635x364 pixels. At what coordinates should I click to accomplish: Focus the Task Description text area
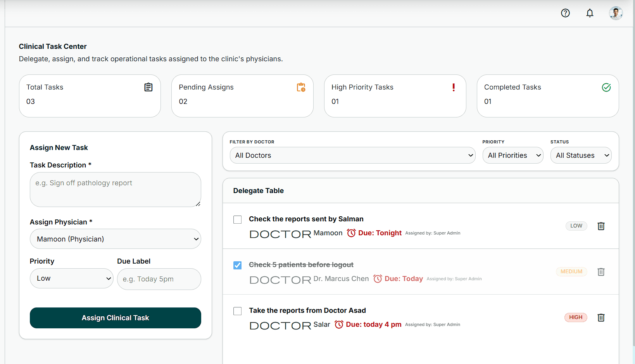click(x=116, y=190)
